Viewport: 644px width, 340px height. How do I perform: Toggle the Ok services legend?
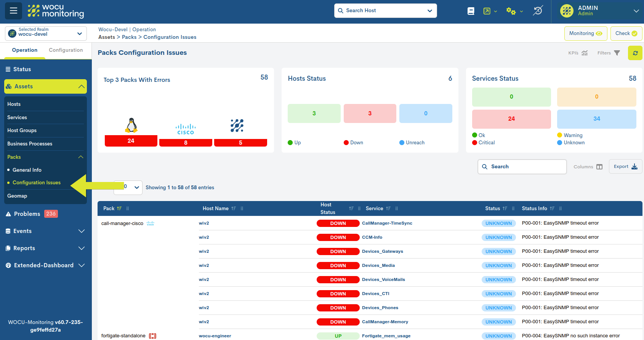pos(479,136)
